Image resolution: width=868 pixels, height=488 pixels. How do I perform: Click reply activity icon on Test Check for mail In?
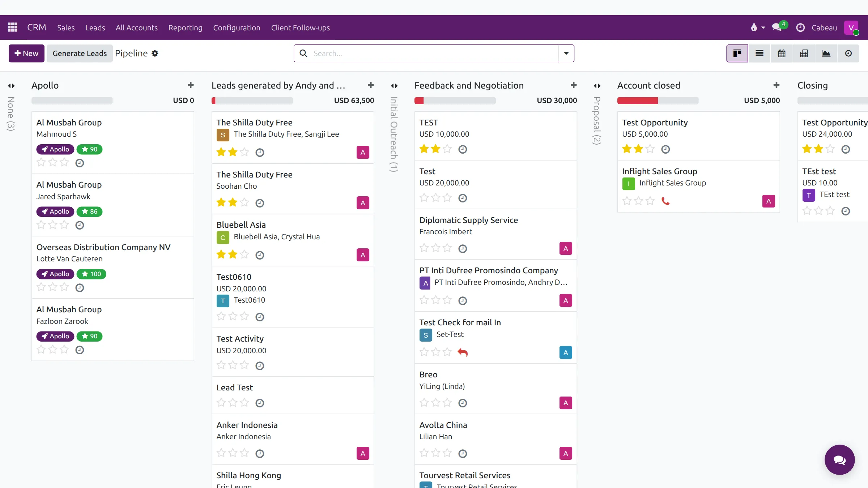coord(463,352)
